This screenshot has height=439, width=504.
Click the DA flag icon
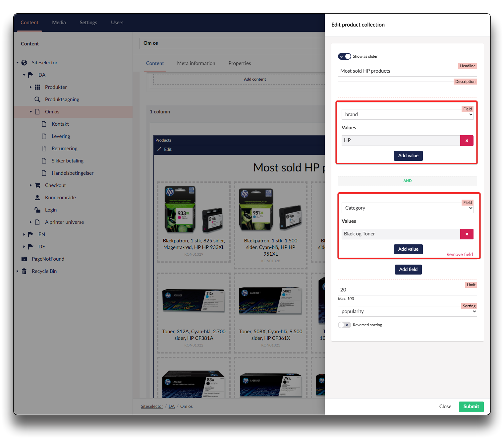[31, 75]
